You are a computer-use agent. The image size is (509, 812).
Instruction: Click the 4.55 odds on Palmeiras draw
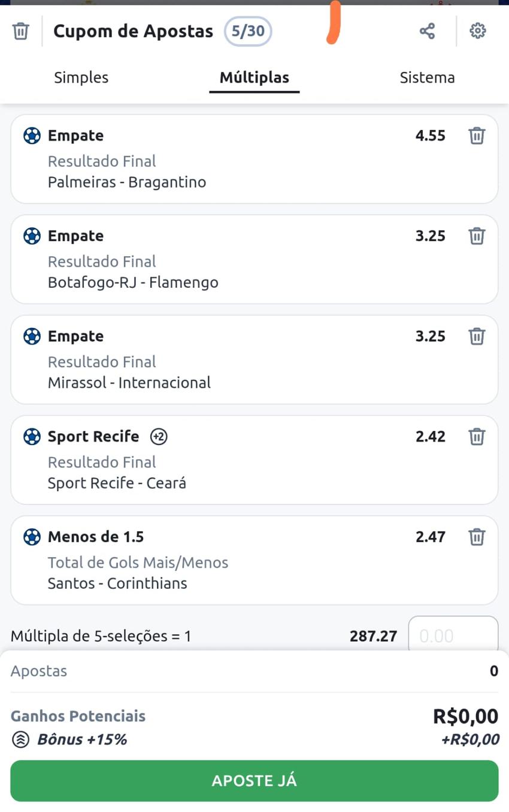(431, 136)
